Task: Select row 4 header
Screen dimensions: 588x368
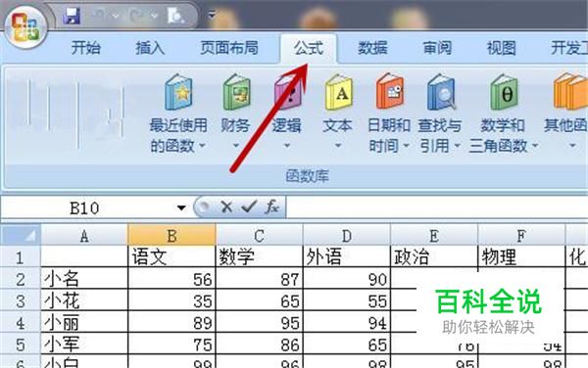Action: click(21, 323)
